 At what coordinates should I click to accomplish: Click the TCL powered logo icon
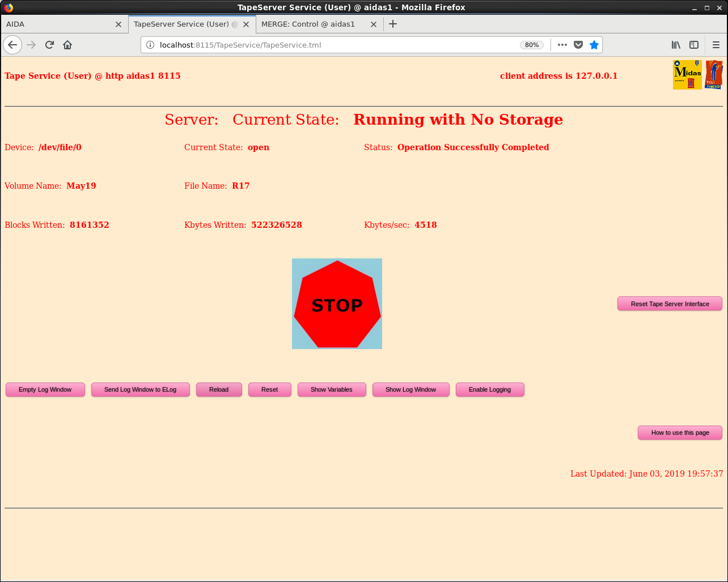point(713,75)
